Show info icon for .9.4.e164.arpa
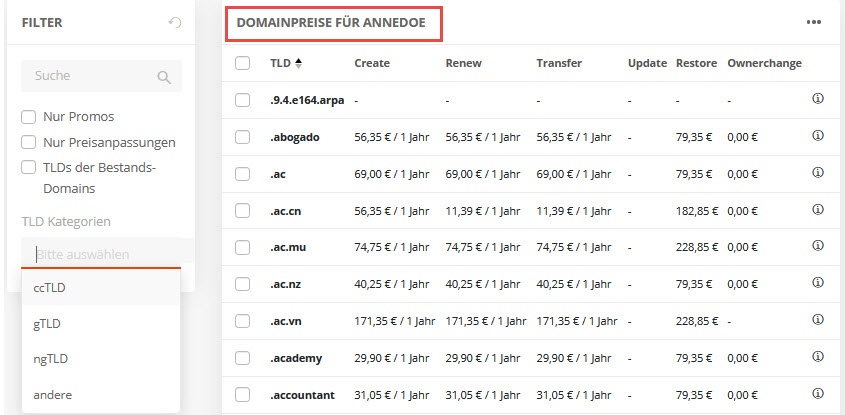The width and height of the screenshot is (845, 415). pyautogui.click(x=818, y=99)
